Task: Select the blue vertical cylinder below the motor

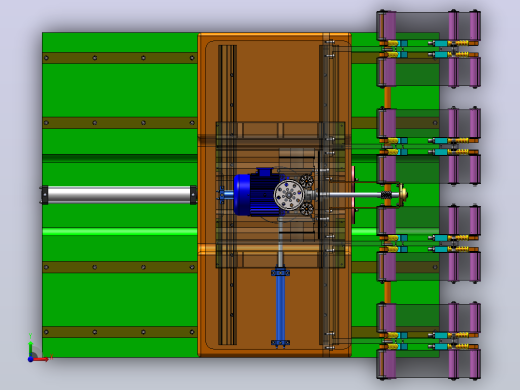Action: (281, 308)
